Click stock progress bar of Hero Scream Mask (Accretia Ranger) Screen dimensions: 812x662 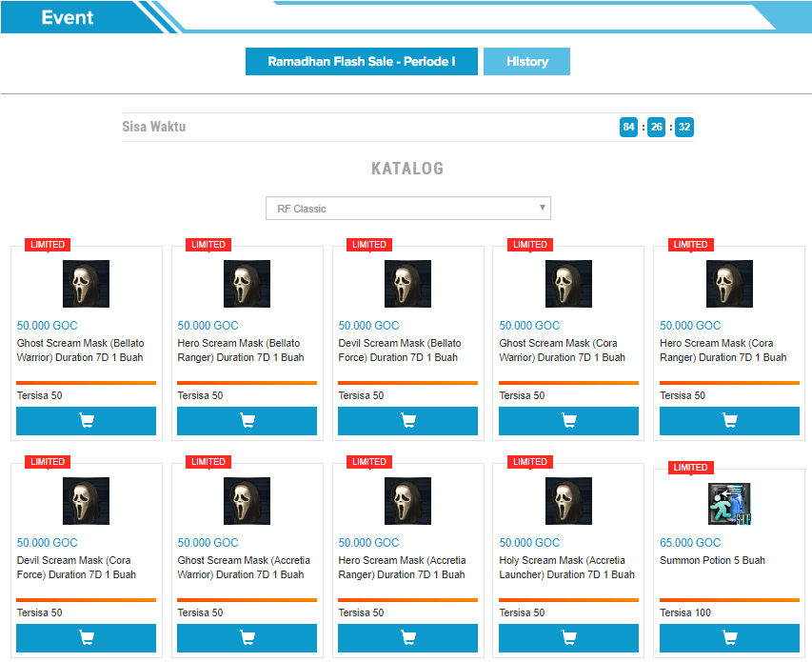coord(407,600)
